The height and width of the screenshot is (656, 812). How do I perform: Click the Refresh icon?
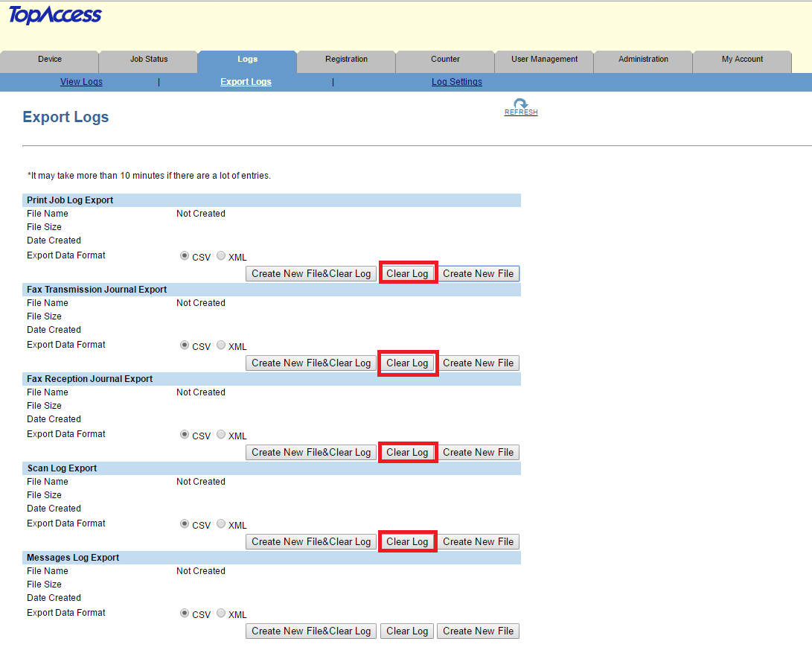[x=520, y=105]
